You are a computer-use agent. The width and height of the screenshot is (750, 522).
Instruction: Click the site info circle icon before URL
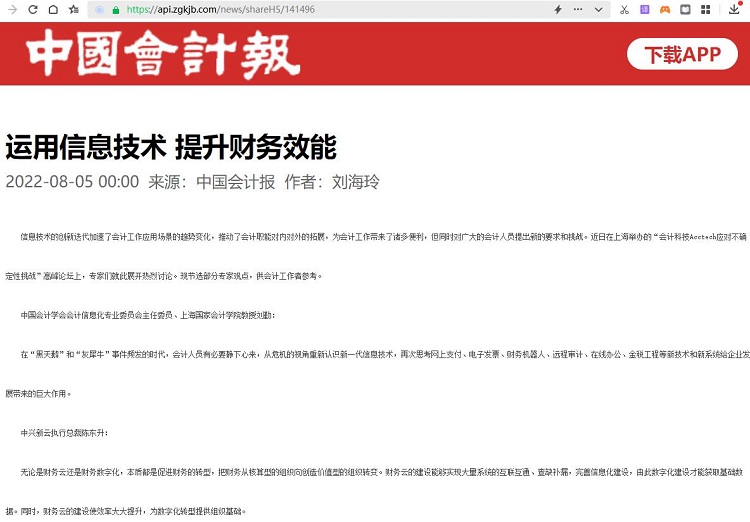tap(99, 9)
